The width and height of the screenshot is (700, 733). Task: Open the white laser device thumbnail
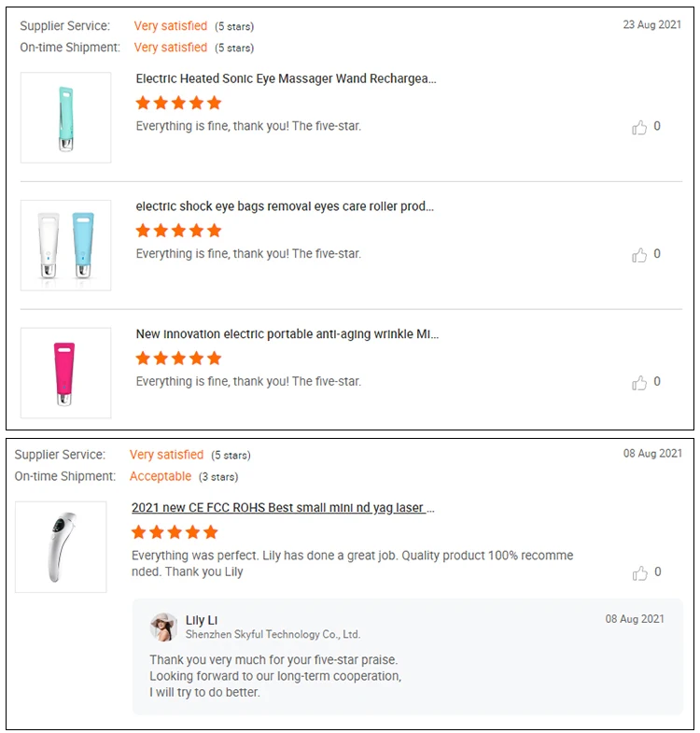[61, 546]
